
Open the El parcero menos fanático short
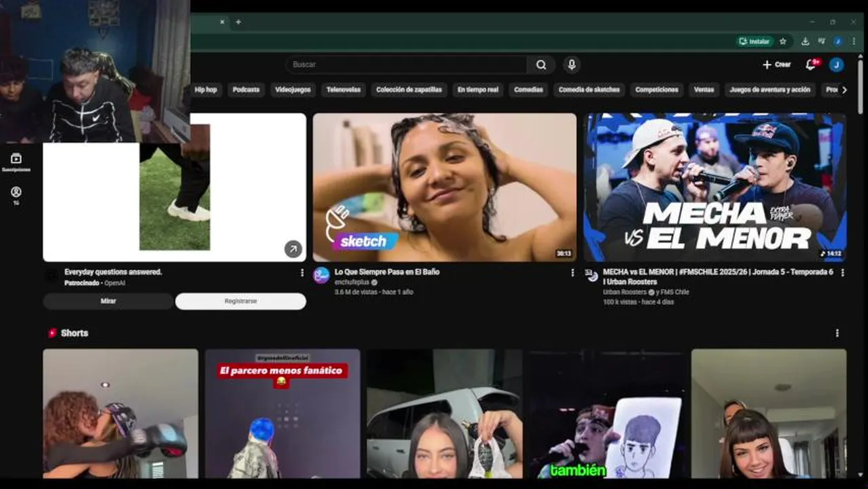click(283, 414)
